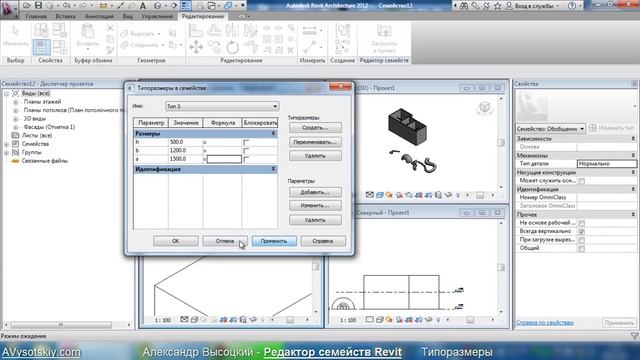Image resolution: width=640 pixels, height=360 pixels.
Task: Expand the 'Семейства' tree node
Action: pyautogui.click(x=7, y=144)
